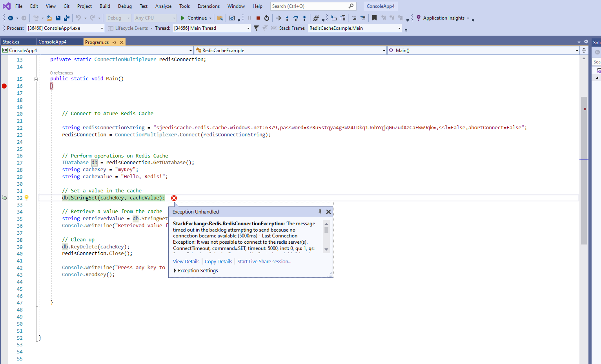The height and width of the screenshot is (364, 601).
Task: Click the Open File folder icon
Action: coord(49,18)
